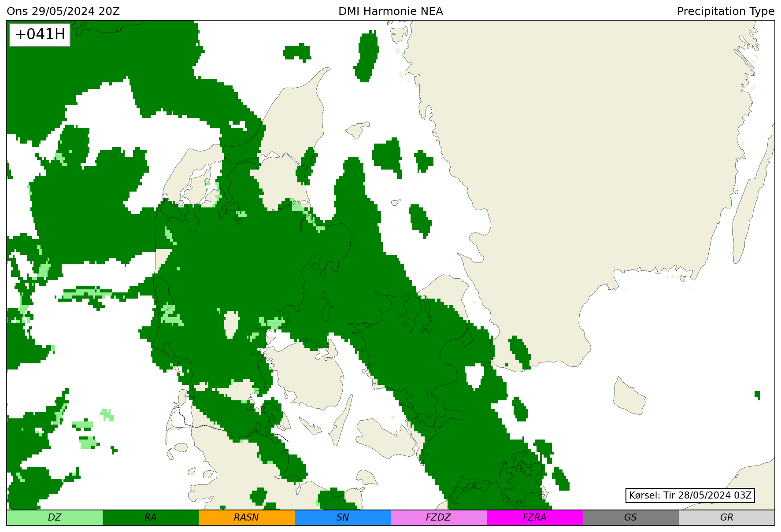Click the RA dark green legend swatch
781x532 pixels.
151,517
